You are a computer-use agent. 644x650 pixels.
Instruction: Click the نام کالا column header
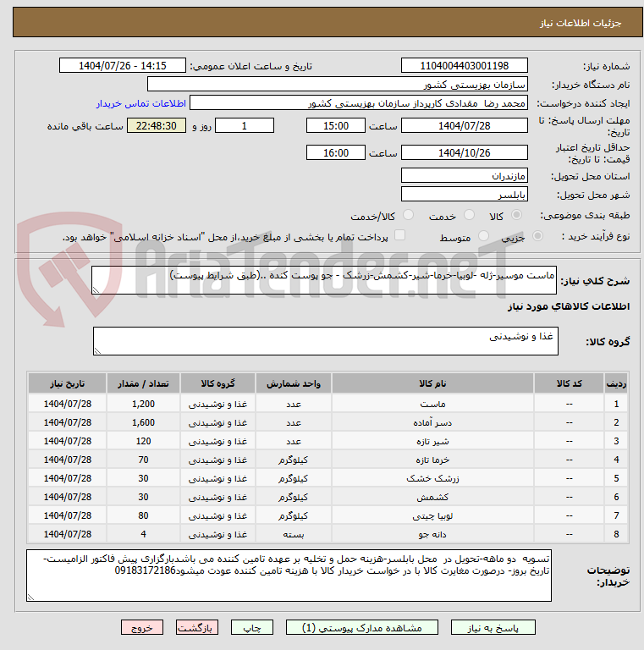pos(432,383)
